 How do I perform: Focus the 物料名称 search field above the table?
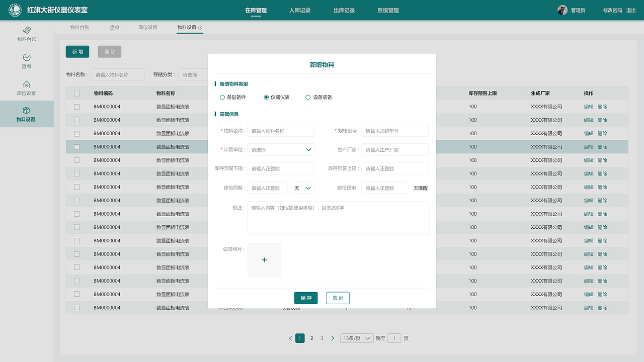click(x=117, y=74)
